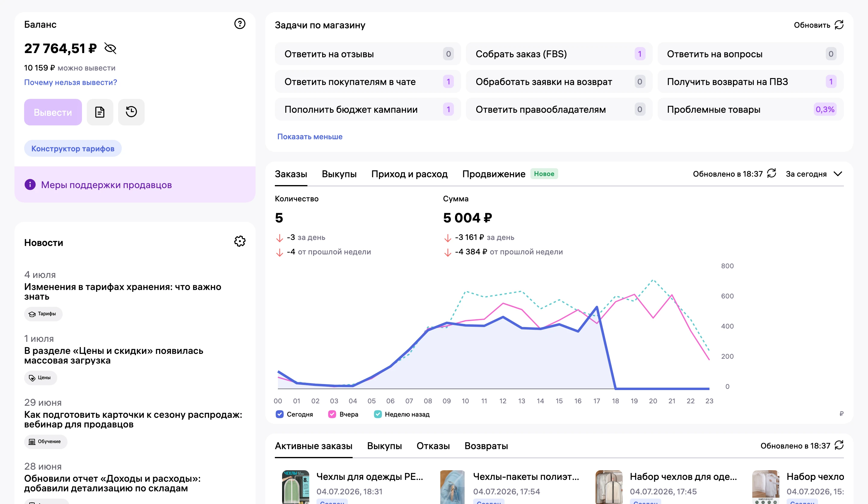
Task: Hide balance amount with eye icon
Action: pos(110,49)
